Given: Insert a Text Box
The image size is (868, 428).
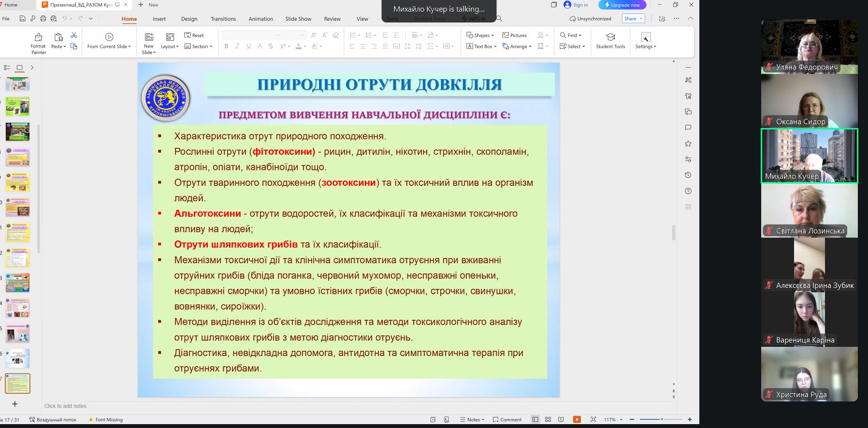Looking at the screenshot, I should [481, 46].
